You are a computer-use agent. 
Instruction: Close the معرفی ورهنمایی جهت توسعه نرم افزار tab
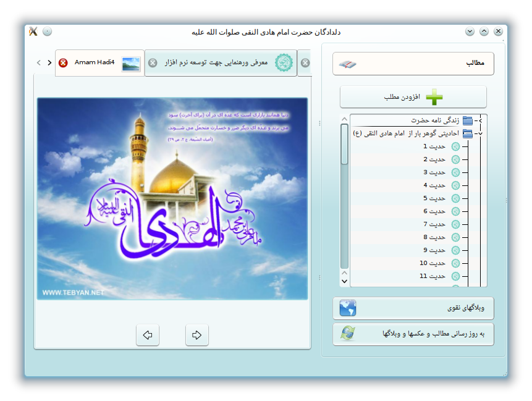coord(153,63)
